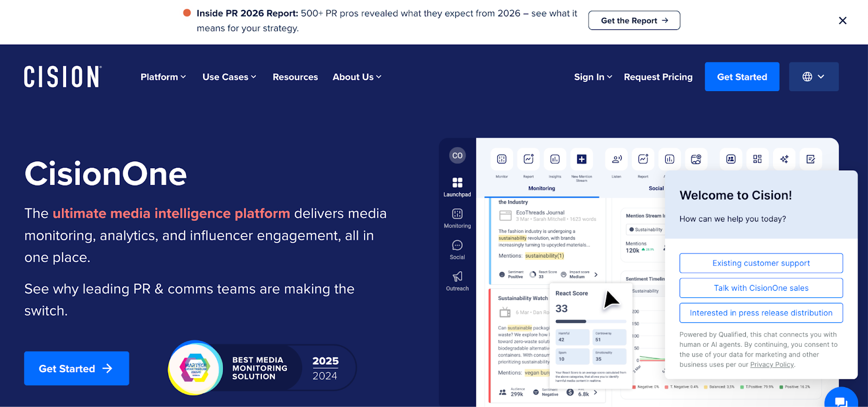Click the AI sparkle icon in launchpad
The height and width of the screenshot is (407, 868).
pyautogui.click(x=784, y=159)
